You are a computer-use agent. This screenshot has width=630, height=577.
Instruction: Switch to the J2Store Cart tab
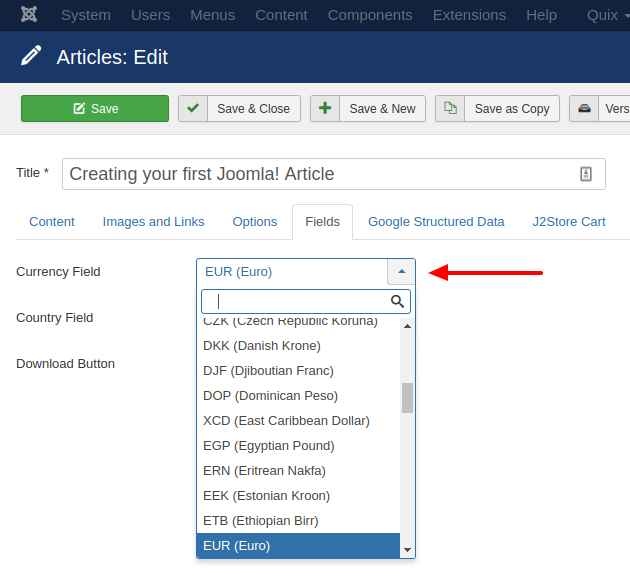click(x=569, y=221)
